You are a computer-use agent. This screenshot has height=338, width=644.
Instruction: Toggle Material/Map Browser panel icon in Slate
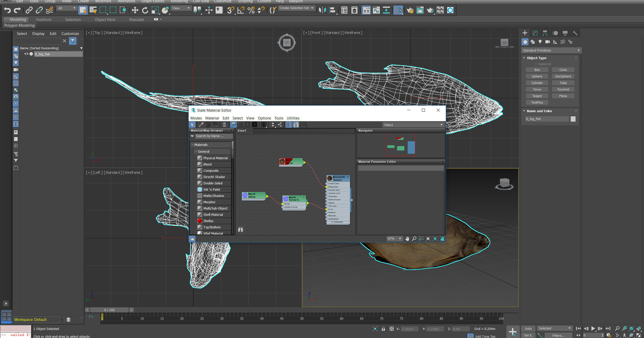point(289,125)
